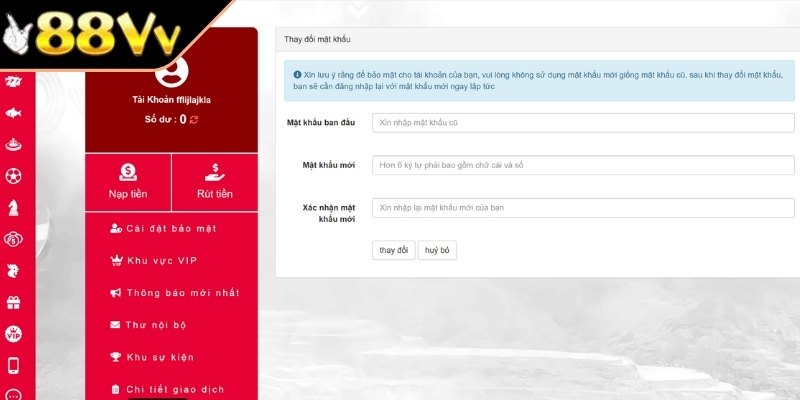The width and height of the screenshot is (800, 400).
Task: Click the user avatar profile icon
Action: (171, 72)
